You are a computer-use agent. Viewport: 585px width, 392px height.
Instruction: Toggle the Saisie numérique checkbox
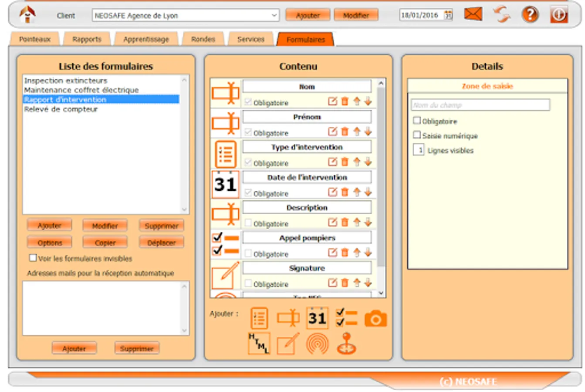417,135
